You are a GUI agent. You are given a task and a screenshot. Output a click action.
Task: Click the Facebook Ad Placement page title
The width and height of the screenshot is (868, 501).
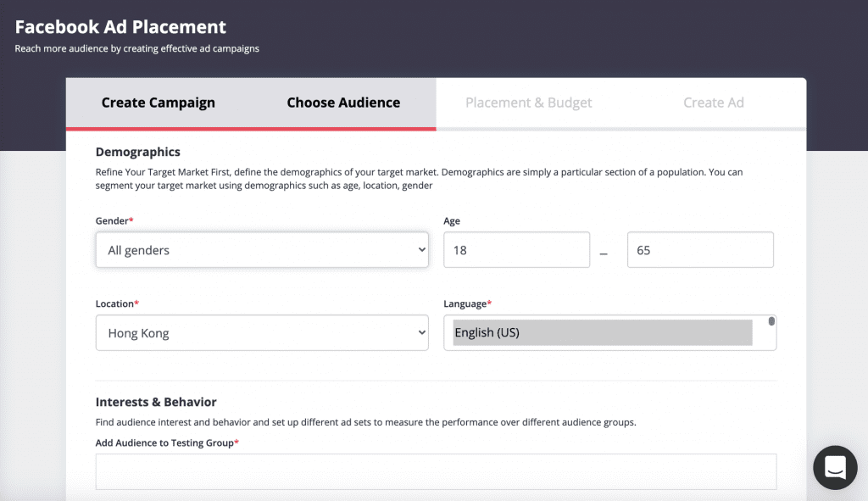click(120, 26)
